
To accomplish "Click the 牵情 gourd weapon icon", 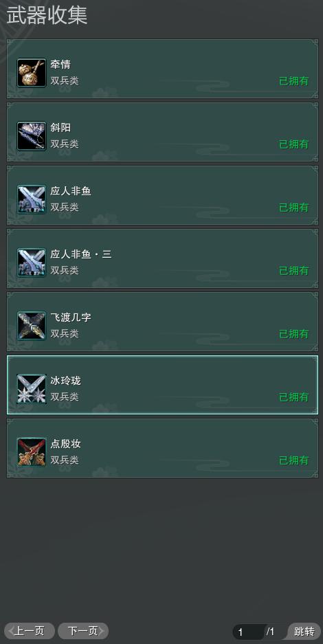I will (32, 73).
